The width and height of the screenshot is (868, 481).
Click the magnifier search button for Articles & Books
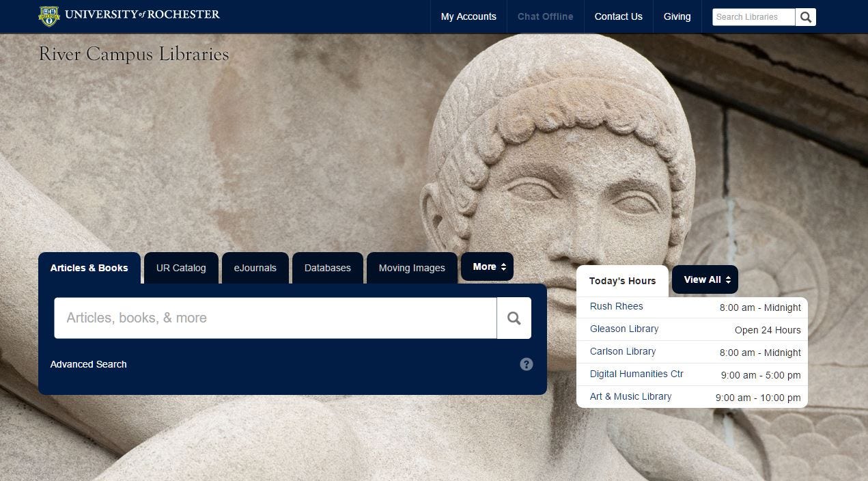(x=514, y=318)
